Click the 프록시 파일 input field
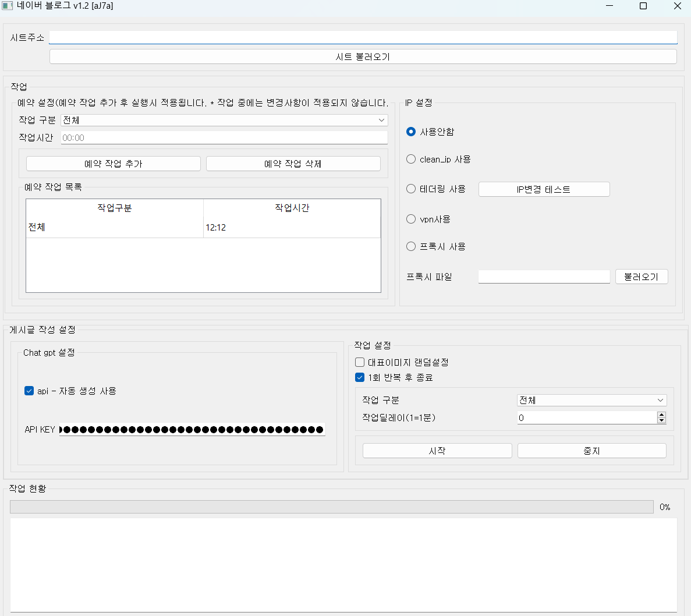 544,277
